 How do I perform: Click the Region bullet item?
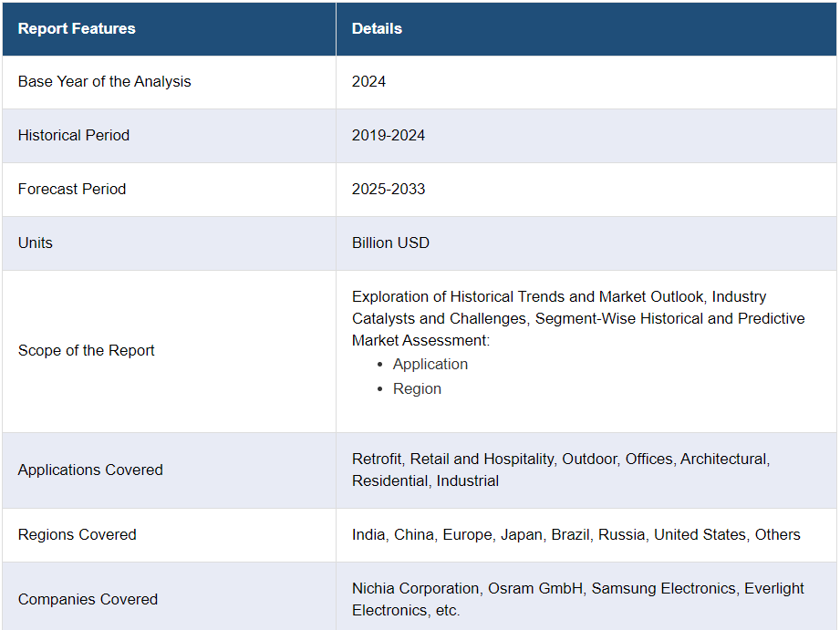point(417,388)
